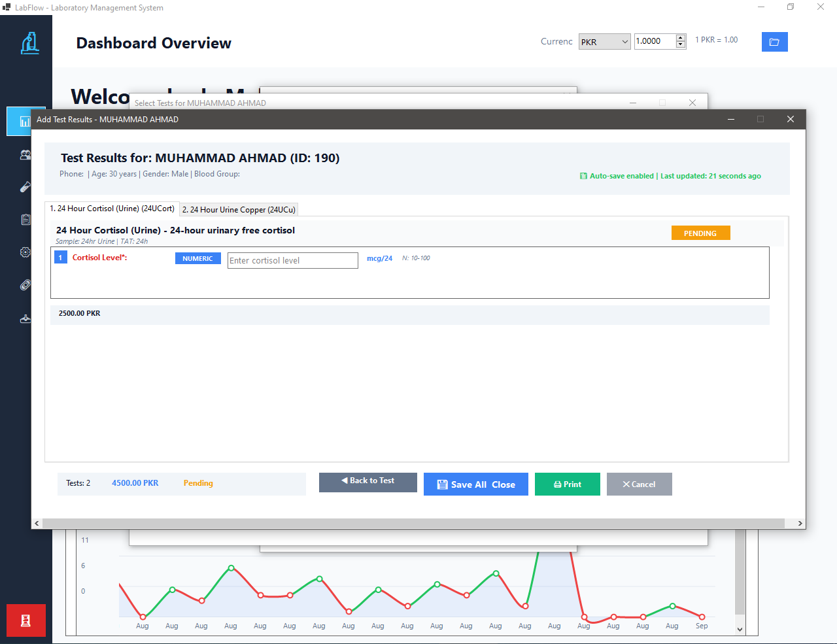Click the orange PENDING status badge
This screenshot has width=837, height=644.
point(701,233)
